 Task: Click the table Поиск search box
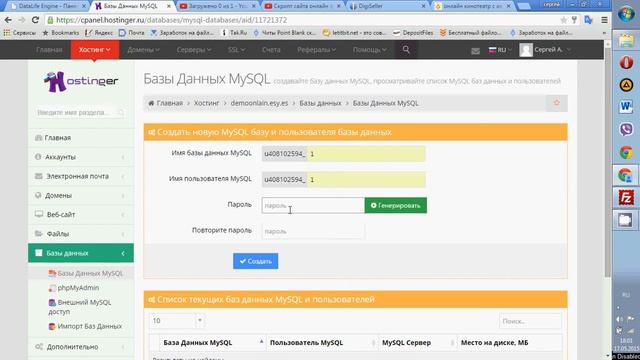pyautogui.click(x=530, y=321)
